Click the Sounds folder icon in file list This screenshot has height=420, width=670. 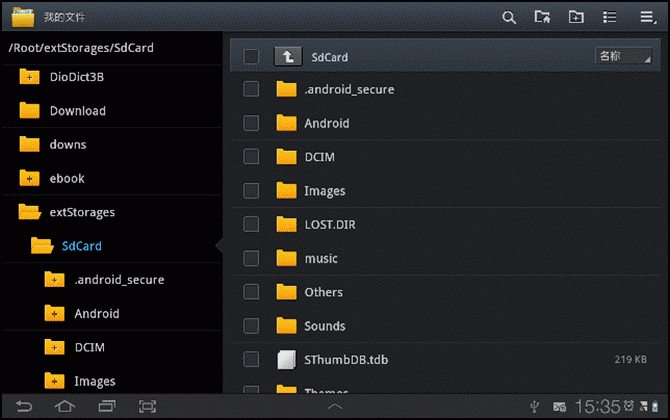[x=286, y=326]
